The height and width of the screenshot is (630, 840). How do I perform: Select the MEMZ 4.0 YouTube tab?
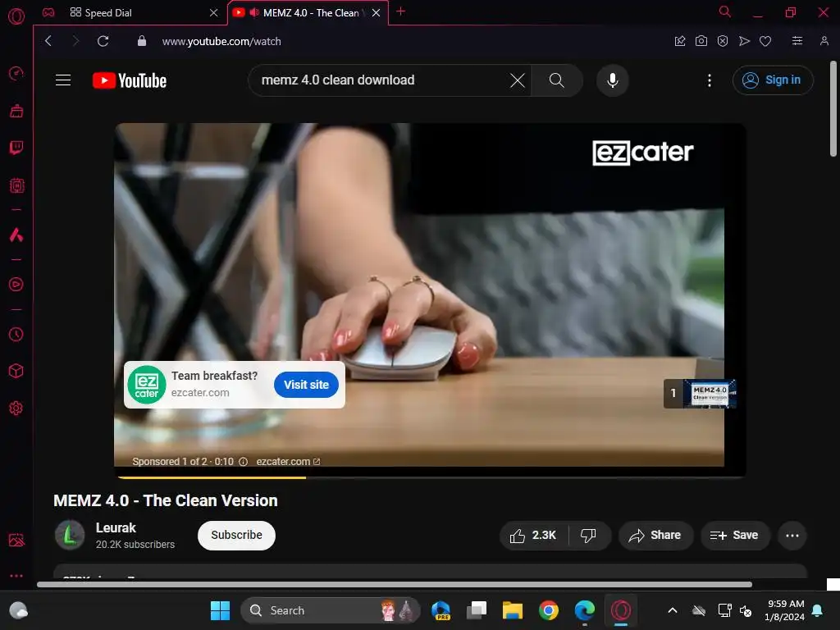click(307, 13)
